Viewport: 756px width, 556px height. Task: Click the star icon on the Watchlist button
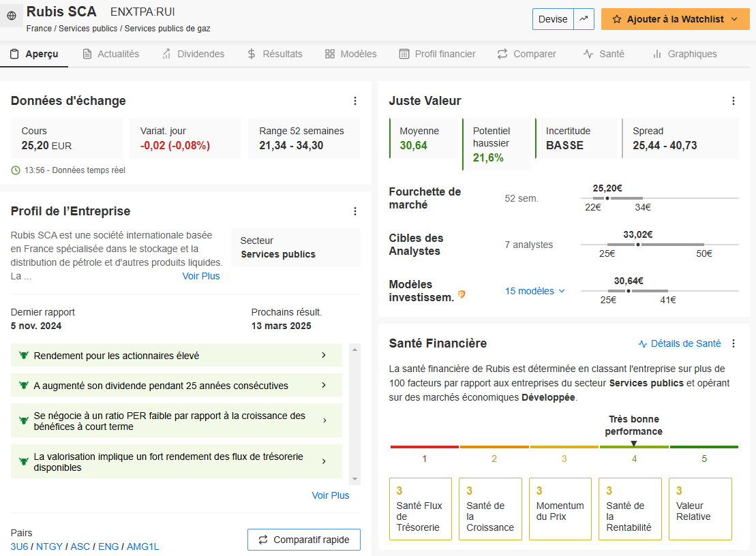(x=617, y=19)
